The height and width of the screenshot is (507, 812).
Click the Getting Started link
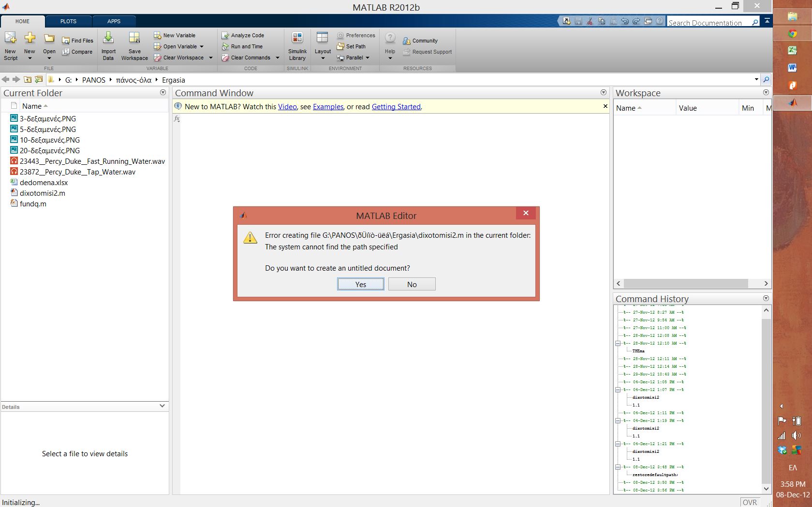point(396,107)
